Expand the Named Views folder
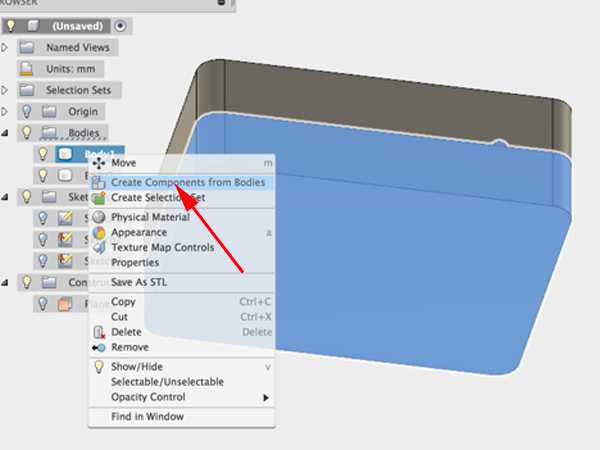600x450 pixels. (x=5, y=48)
